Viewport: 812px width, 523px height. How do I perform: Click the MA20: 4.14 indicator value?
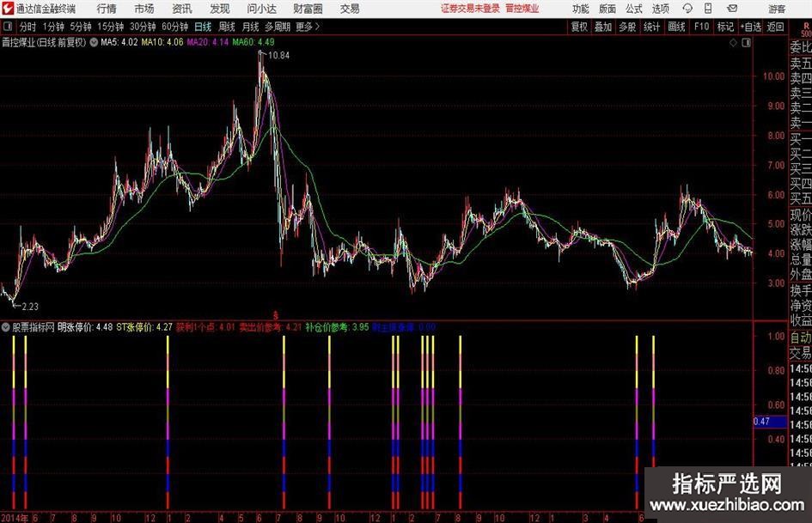click(x=208, y=42)
